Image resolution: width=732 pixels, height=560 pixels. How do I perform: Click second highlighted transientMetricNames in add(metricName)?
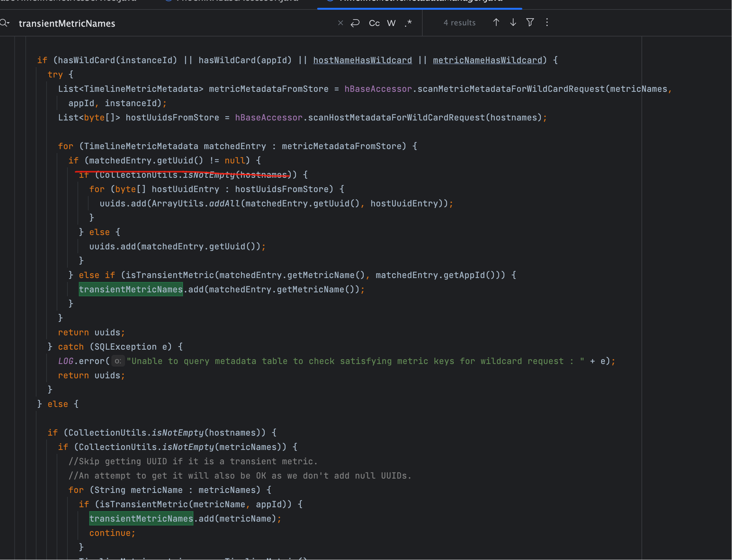141,519
